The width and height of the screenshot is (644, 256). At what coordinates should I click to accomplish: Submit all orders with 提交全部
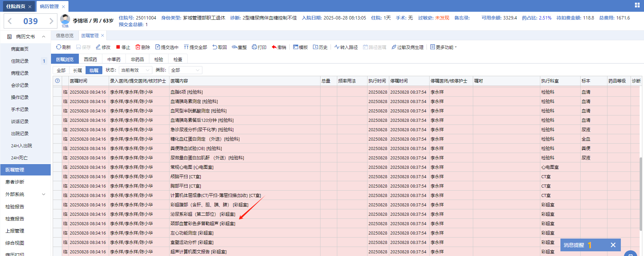coord(195,47)
